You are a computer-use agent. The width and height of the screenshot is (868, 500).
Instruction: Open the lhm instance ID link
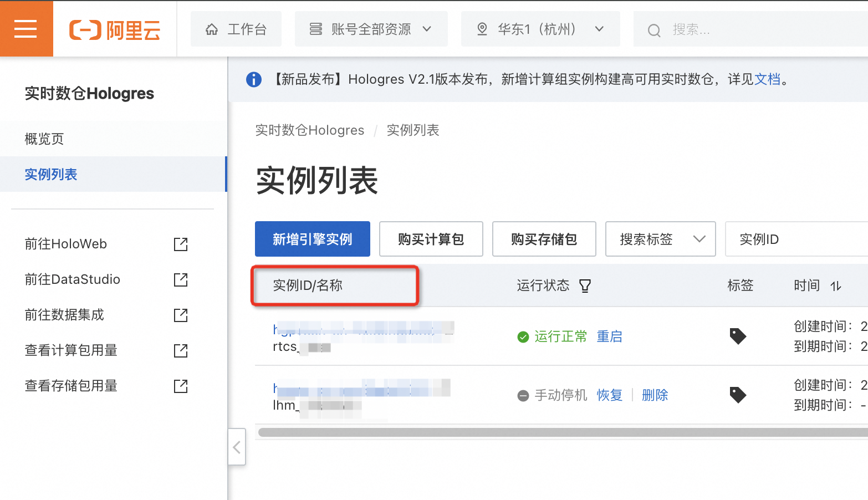click(361, 388)
